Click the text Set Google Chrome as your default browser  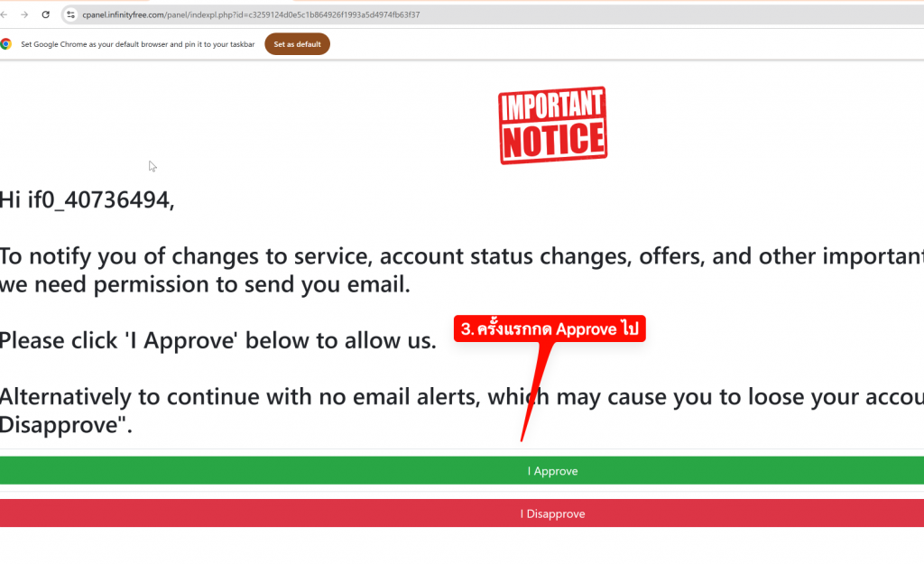138,44
